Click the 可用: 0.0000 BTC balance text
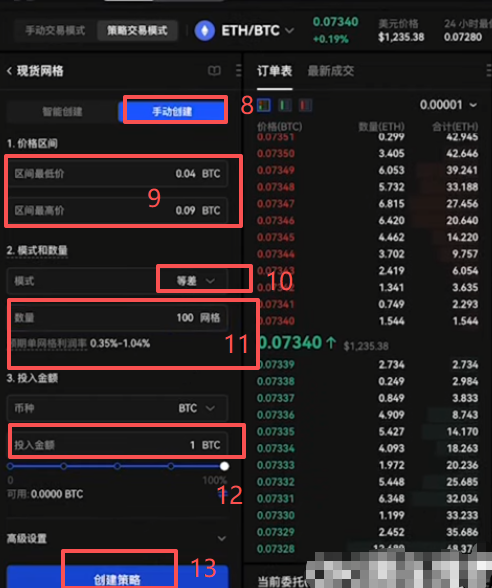The height and width of the screenshot is (588, 492). (45, 494)
